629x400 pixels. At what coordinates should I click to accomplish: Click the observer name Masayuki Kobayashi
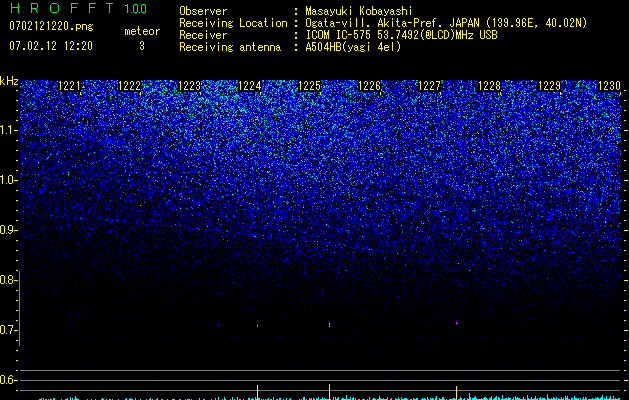(359, 11)
